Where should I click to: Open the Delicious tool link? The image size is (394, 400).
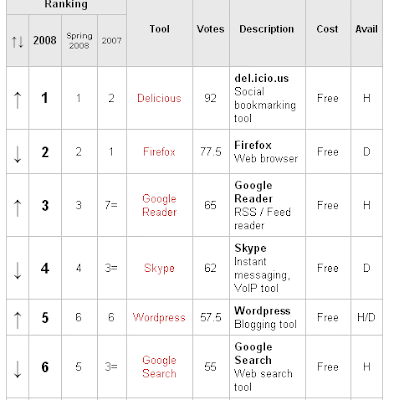[159, 98]
